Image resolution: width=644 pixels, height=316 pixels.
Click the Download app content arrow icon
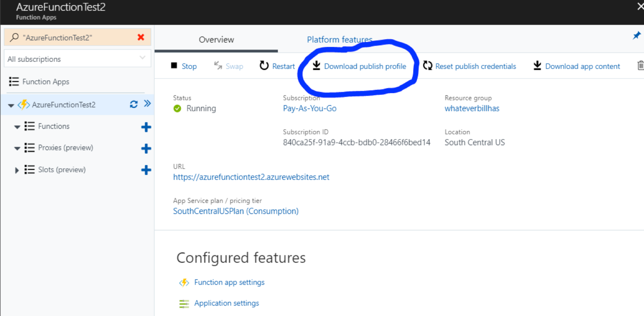click(x=537, y=66)
